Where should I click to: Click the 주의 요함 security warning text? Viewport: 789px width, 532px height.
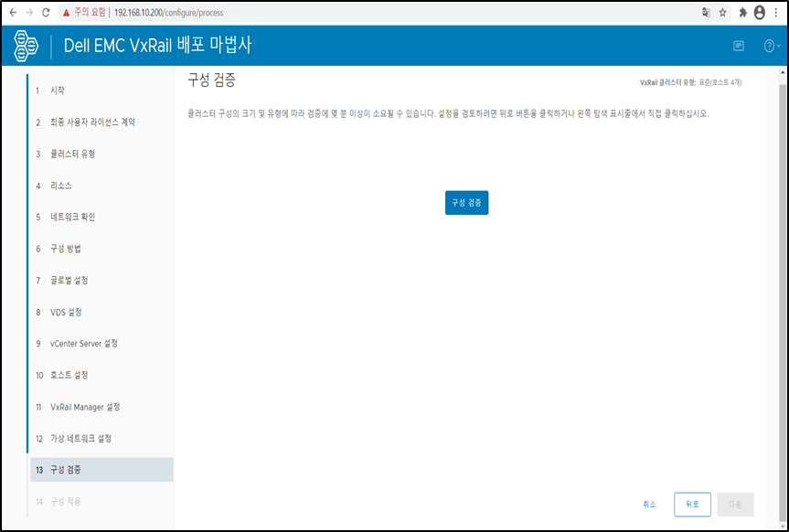(x=91, y=13)
